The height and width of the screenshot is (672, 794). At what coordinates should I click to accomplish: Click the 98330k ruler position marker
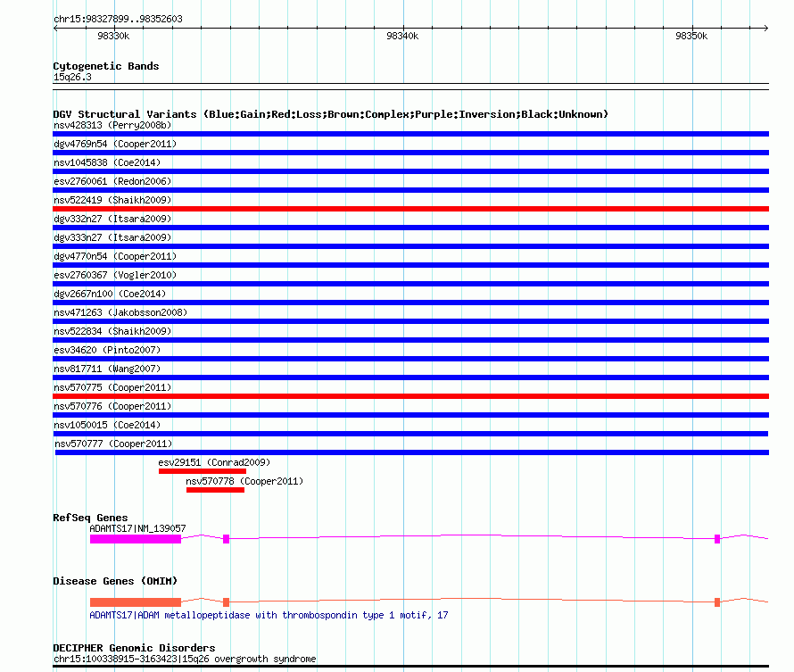[113, 37]
